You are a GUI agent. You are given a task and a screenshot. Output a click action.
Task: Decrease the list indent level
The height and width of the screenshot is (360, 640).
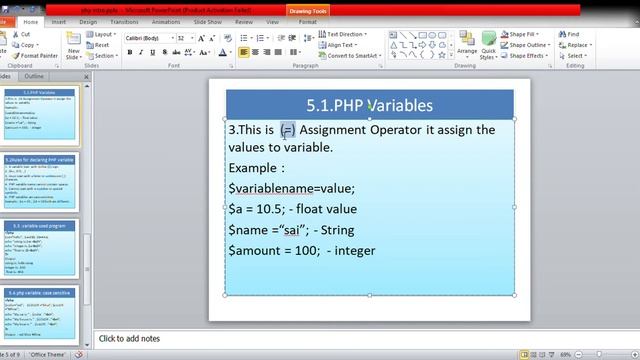(281, 38)
